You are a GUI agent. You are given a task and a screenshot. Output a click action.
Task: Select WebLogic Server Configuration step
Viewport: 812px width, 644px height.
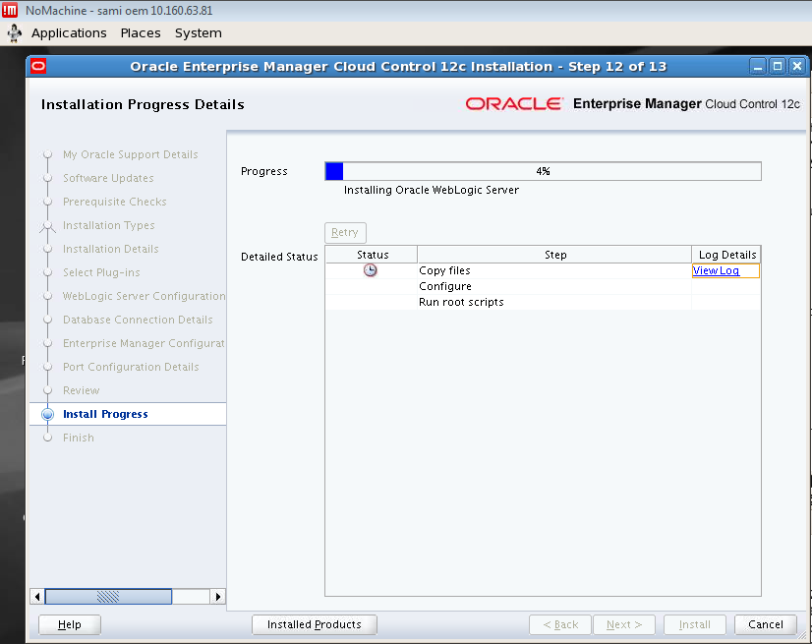point(144,296)
